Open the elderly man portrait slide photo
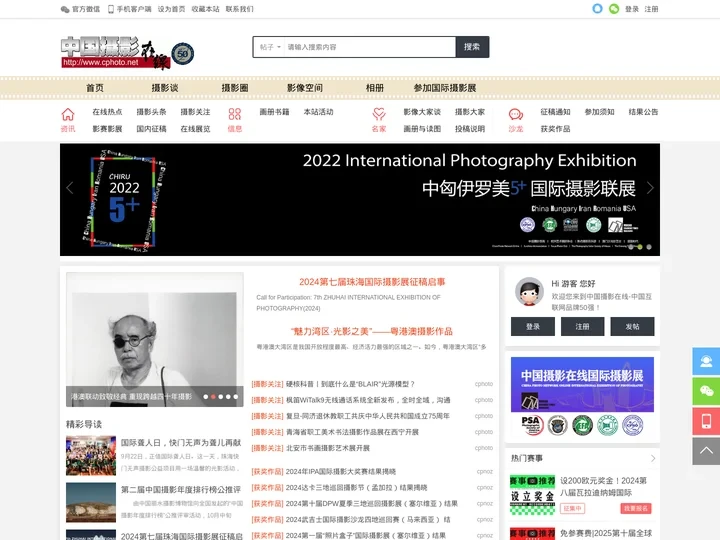Viewport: 720px width, 540px height. (x=155, y=339)
